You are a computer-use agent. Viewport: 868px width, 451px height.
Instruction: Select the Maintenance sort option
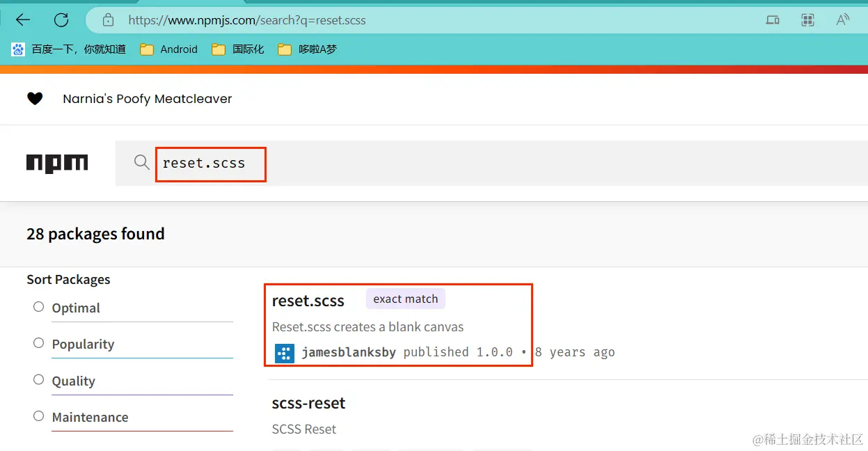click(39, 416)
